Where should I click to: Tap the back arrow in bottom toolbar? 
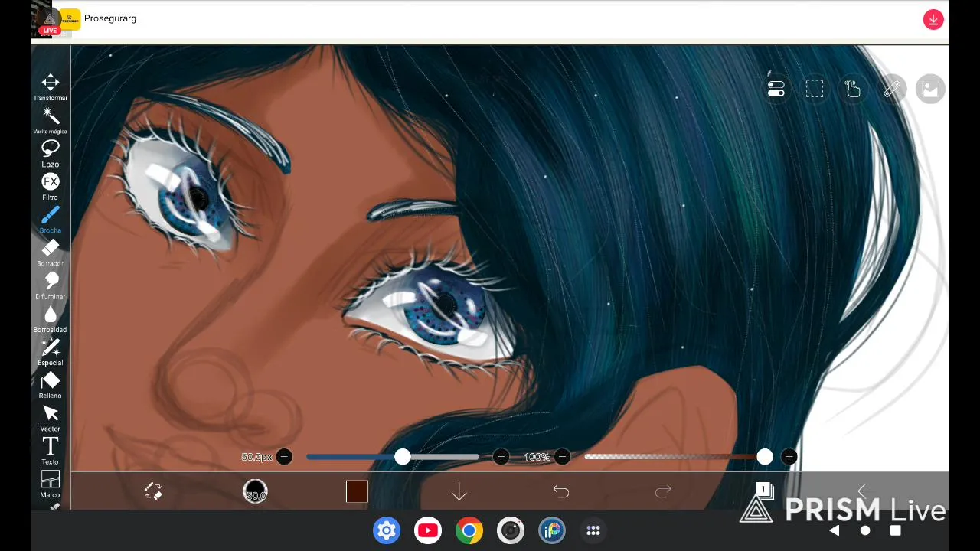click(x=867, y=491)
